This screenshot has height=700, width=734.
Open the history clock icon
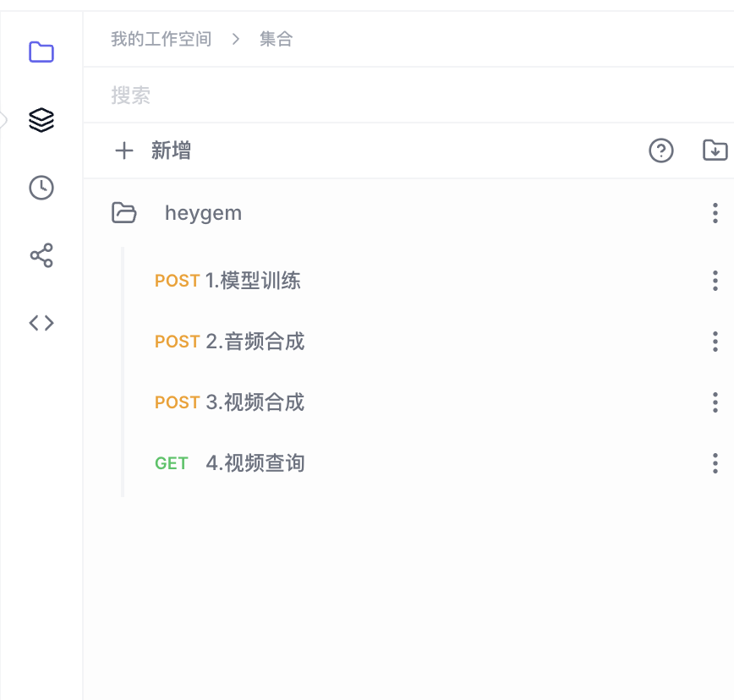(x=41, y=188)
